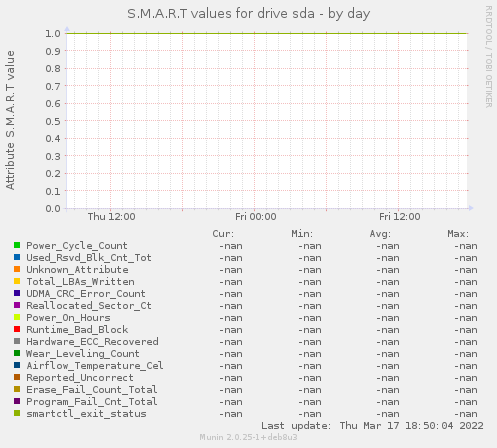Click the 0.0 y-axis label
The height and width of the screenshot is (448, 497).
[53, 209]
